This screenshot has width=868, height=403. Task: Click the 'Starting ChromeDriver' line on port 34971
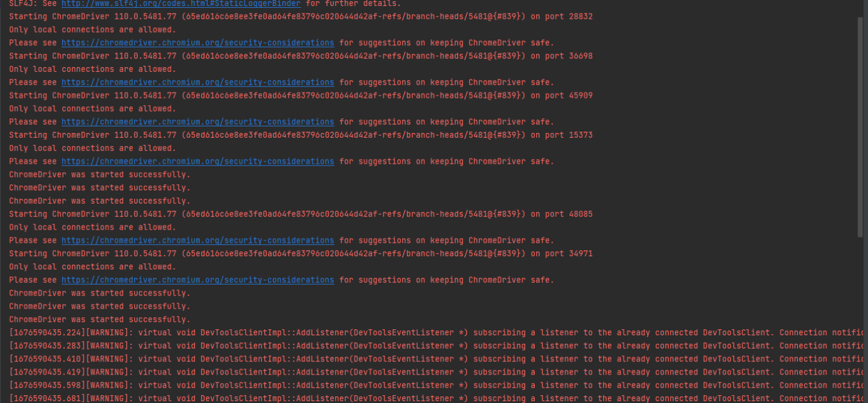(301, 254)
